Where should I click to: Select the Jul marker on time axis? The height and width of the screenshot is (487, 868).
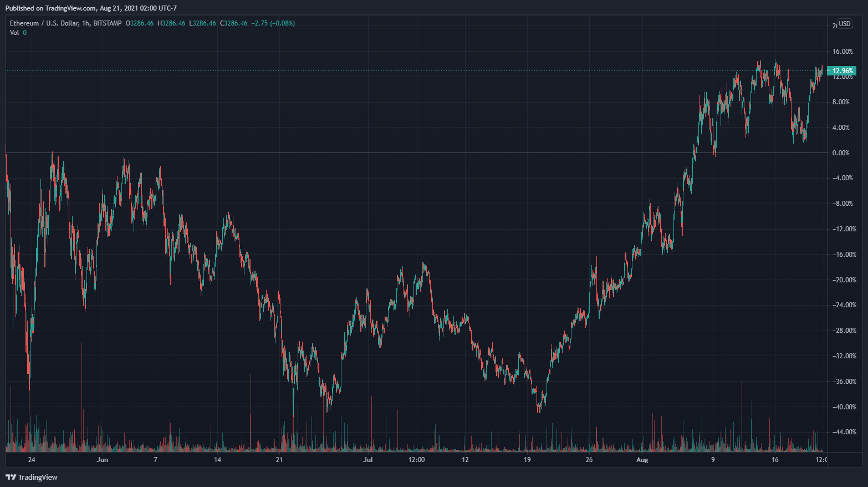tap(368, 460)
